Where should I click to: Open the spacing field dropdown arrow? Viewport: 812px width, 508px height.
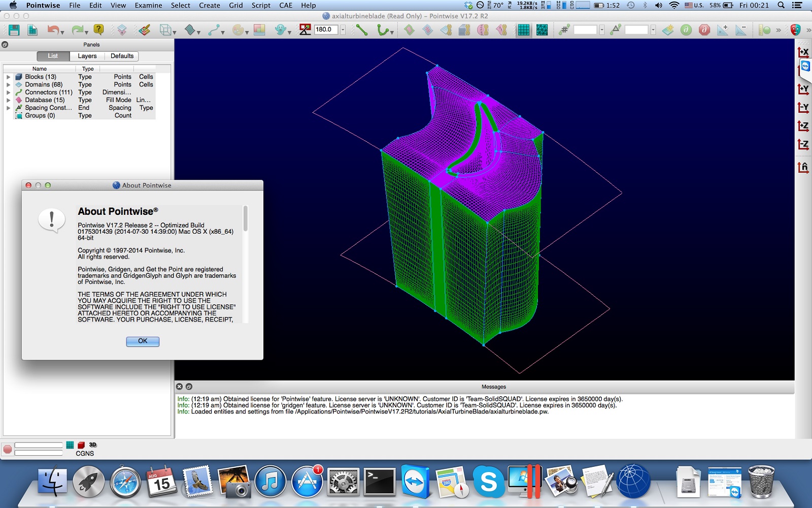pos(653,29)
